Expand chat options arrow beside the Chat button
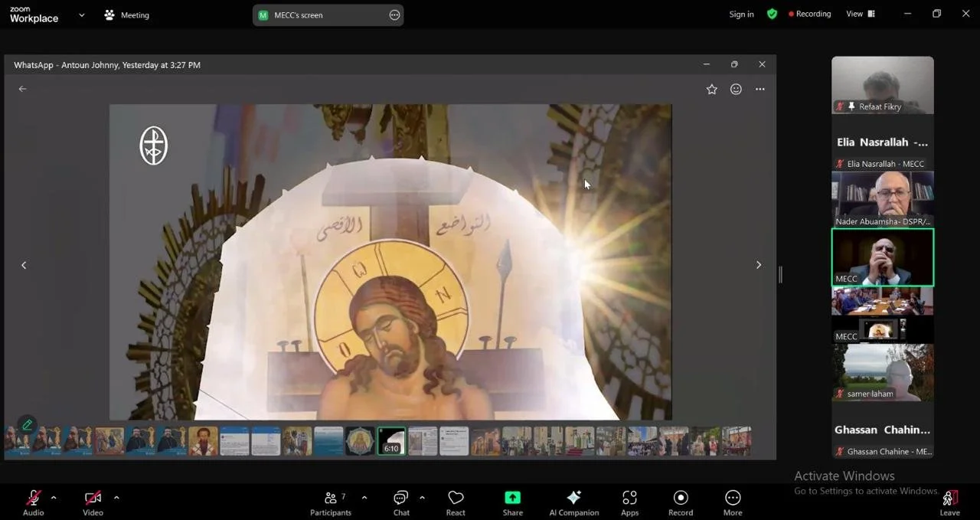The width and height of the screenshot is (980, 520). pyautogui.click(x=422, y=498)
